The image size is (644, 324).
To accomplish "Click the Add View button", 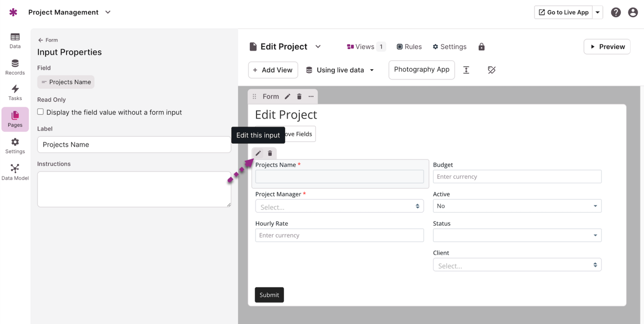I will [273, 70].
